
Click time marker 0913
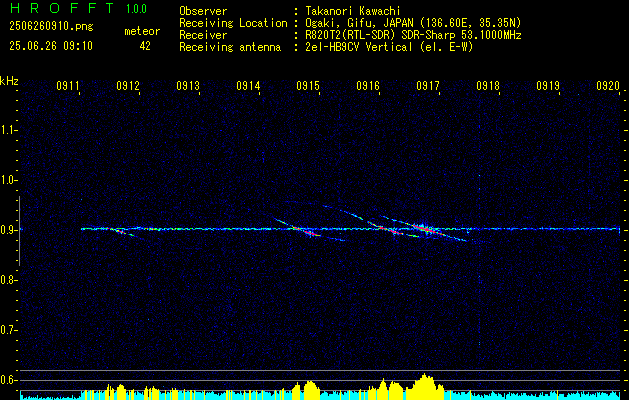click(x=188, y=86)
